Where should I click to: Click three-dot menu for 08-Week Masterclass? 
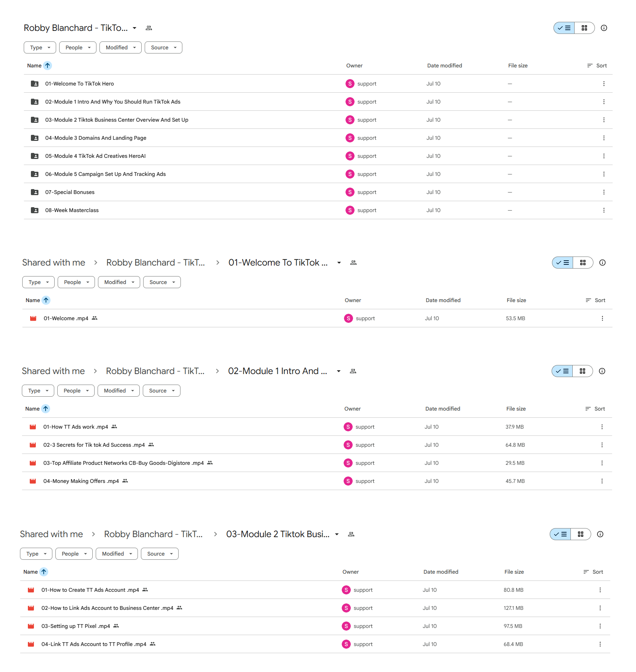point(604,210)
